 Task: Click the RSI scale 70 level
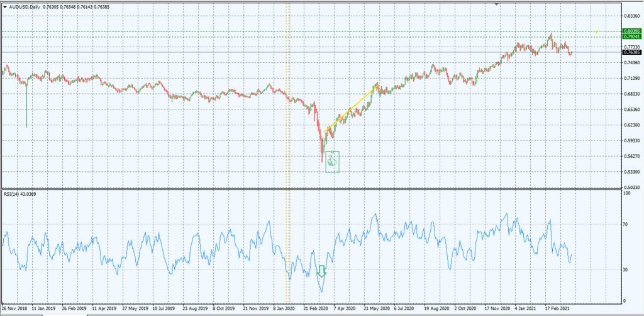[626, 223]
